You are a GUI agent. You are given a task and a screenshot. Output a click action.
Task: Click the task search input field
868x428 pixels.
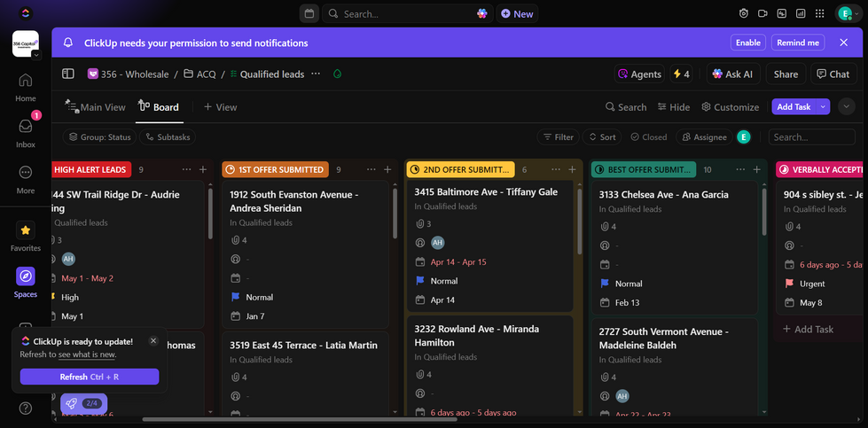[811, 137]
